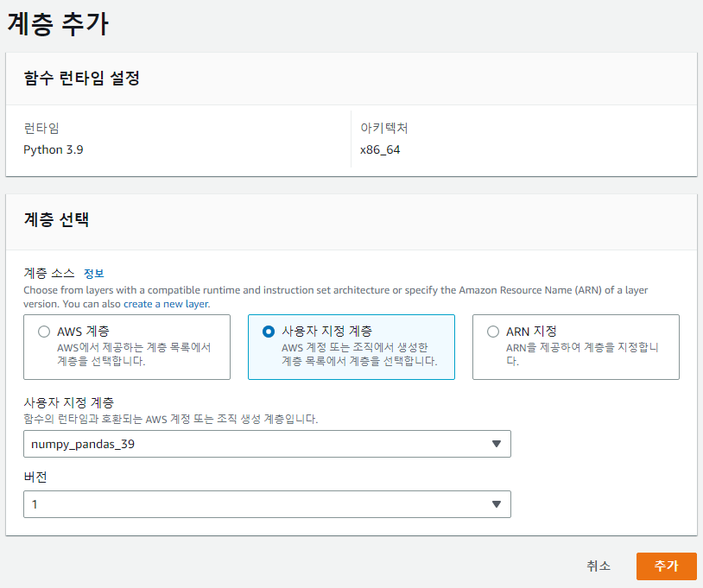
Task: Click the 버전 field label
Action: pyautogui.click(x=35, y=477)
